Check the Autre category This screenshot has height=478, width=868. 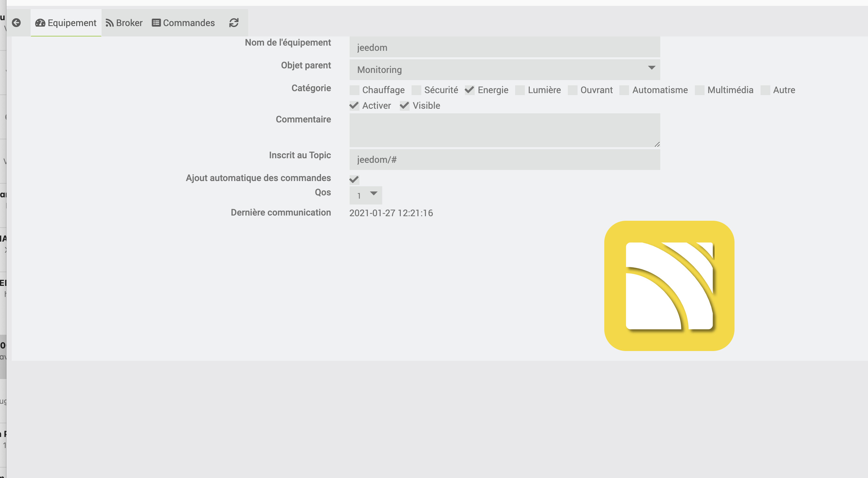tap(765, 90)
